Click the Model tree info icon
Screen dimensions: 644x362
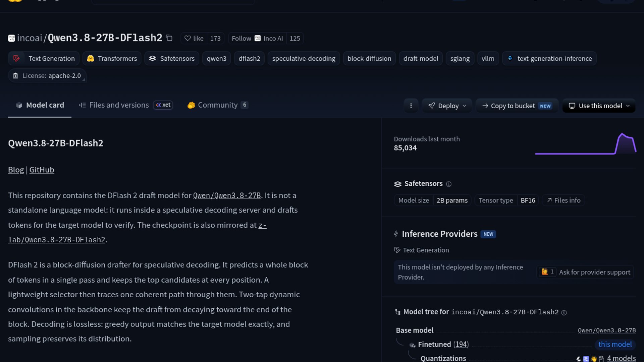pos(564,313)
